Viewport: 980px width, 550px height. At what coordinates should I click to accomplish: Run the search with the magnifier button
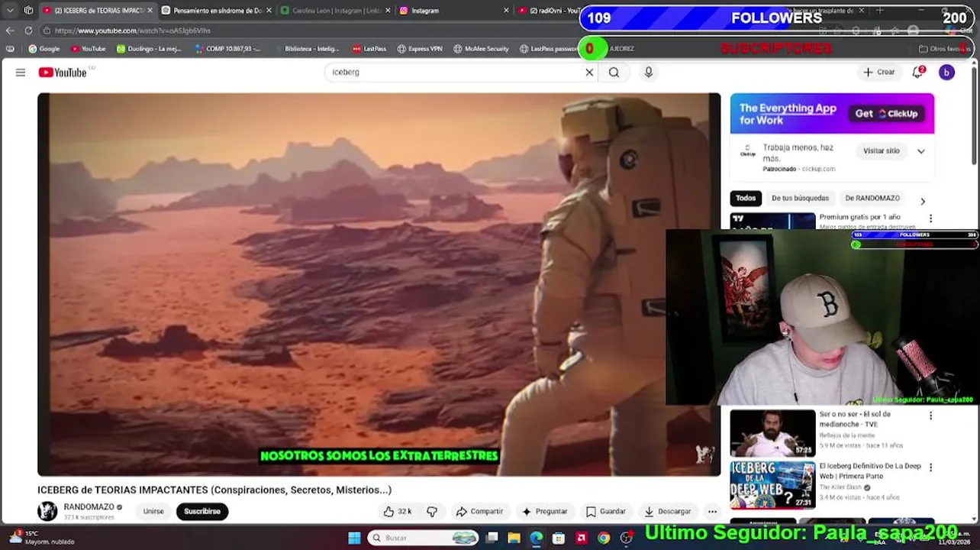pos(614,73)
